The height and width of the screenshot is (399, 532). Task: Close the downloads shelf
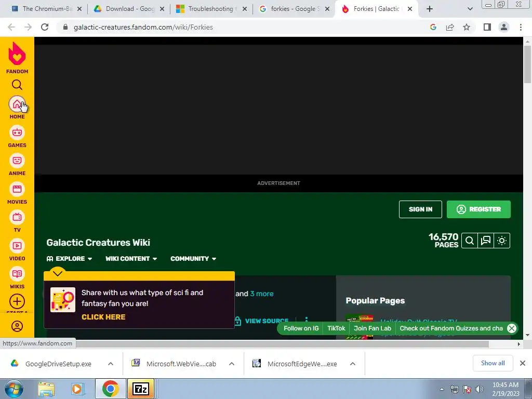pyautogui.click(x=523, y=363)
